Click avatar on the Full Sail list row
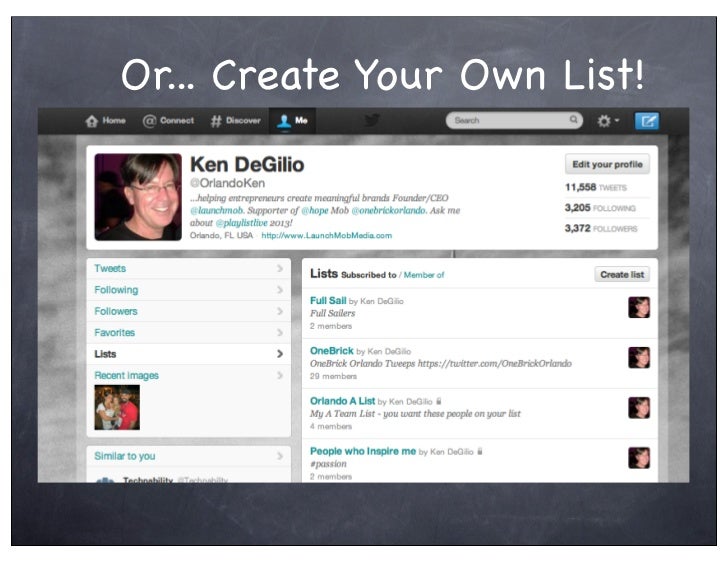Viewport: 728px width, 563px height. 639,307
